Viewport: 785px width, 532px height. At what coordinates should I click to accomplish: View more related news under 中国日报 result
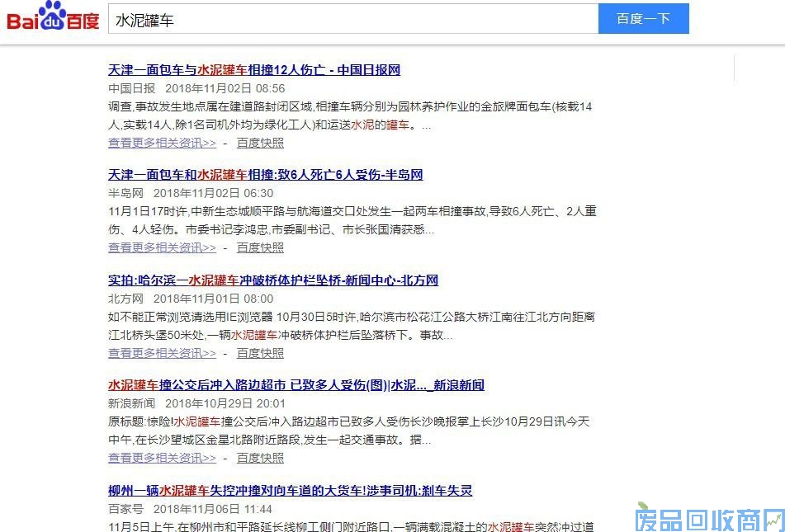click(x=162, y=143)
